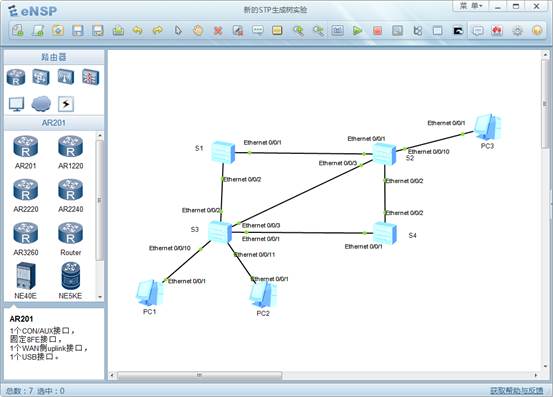This screenshot has width=553, height=397.
Task: Open the 菜单 dropdown menu
Action: coord(471,6)
